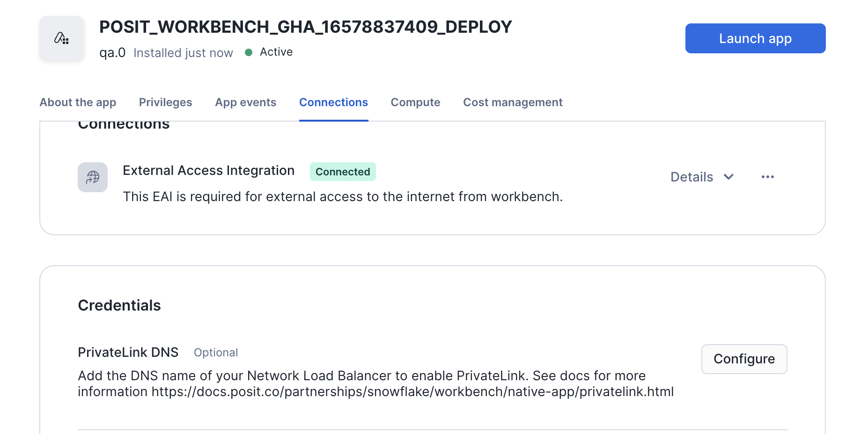Click the Credentials section heading
The image size is (868, 434).
(119, 305)
